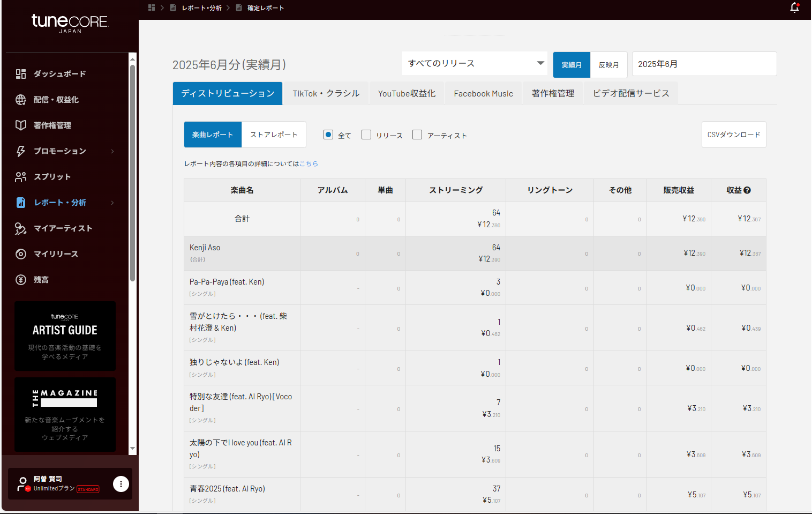Screen dimensions: 812x514
Task: Expand the Promotion menu chevron
Action: [x=112, y=151]
